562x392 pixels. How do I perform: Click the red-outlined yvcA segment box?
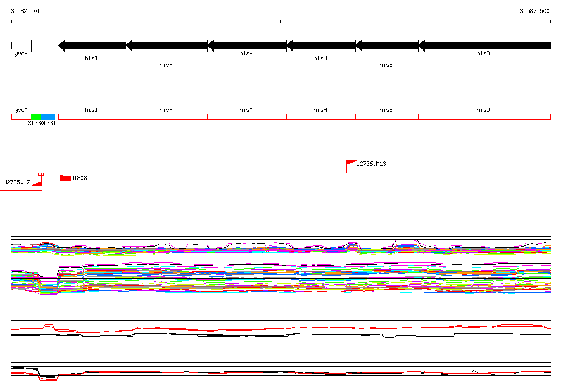(x=21, y=116)
